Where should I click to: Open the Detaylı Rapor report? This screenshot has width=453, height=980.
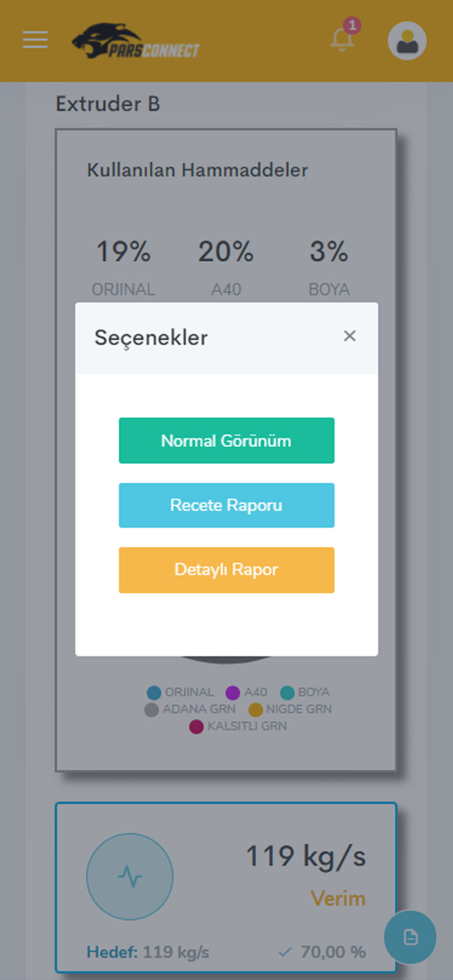(x=226, y=570)
